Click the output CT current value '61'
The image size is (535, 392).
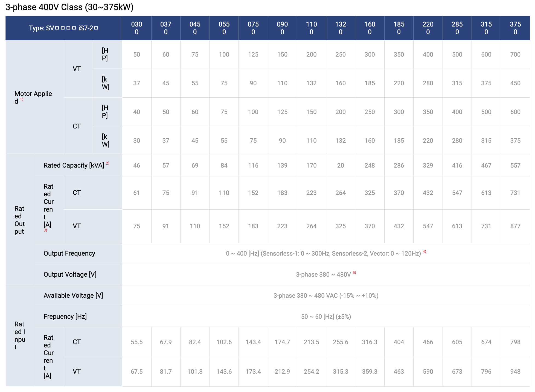click(x=137, y=193)
